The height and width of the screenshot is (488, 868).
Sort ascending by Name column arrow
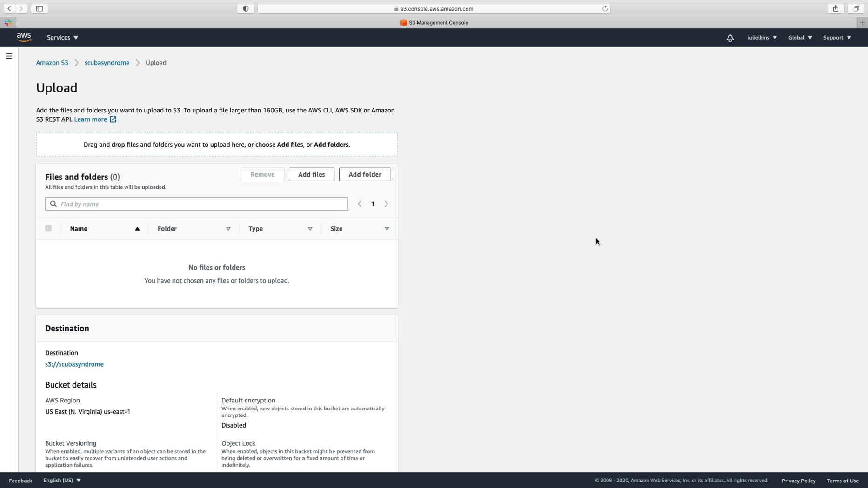tap(137, 229)
